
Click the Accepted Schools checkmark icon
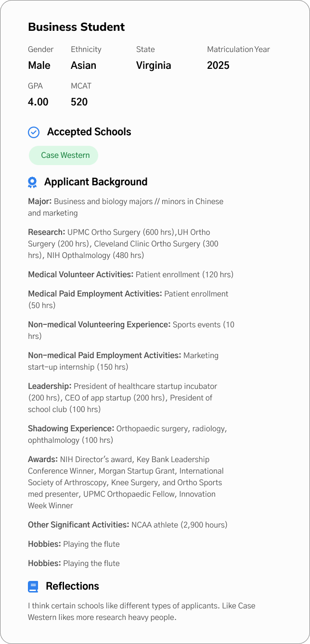click(34, 132)
